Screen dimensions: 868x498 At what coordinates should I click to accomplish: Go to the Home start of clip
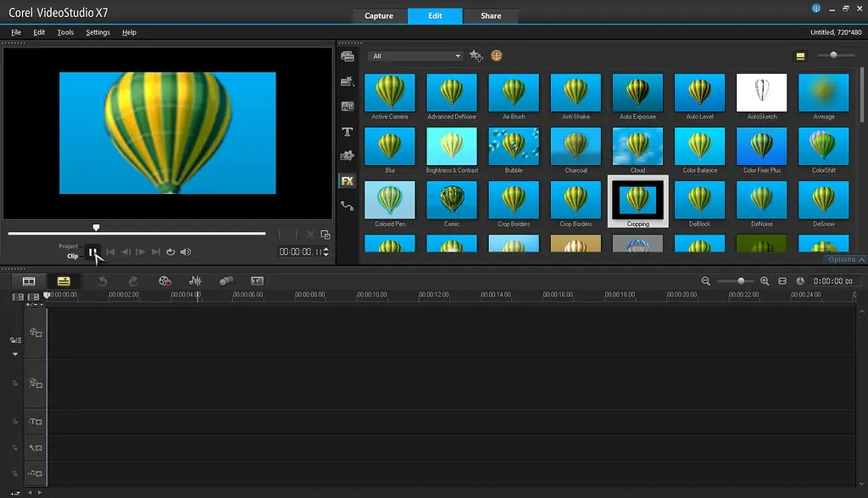pyautogui.click(x=111, y=252)
